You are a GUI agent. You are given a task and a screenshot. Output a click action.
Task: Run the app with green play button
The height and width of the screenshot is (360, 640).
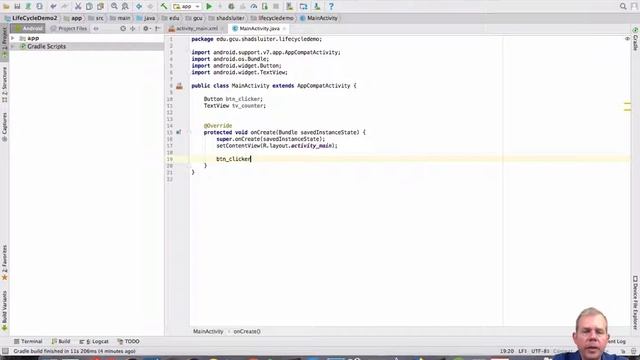[x=209, y=7]
